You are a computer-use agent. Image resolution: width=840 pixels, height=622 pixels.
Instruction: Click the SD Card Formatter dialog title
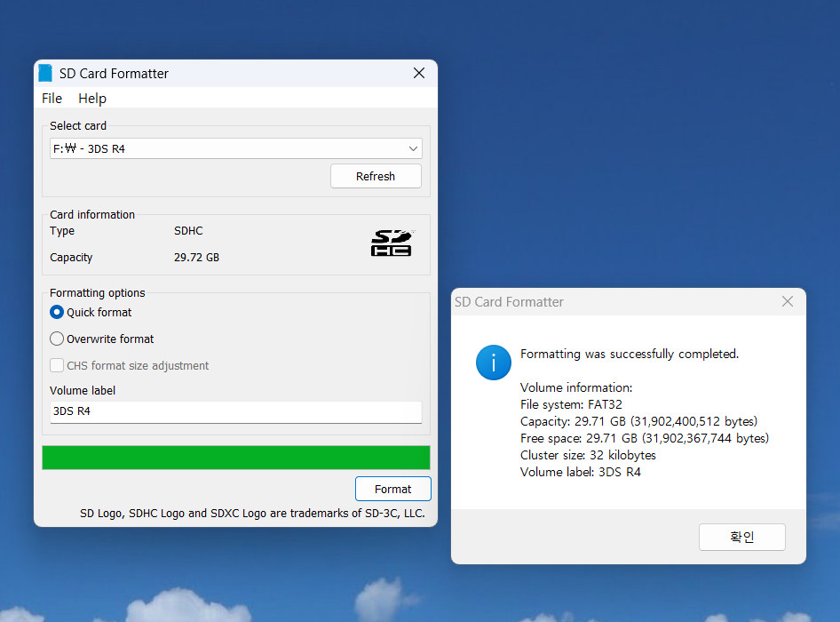509,302
